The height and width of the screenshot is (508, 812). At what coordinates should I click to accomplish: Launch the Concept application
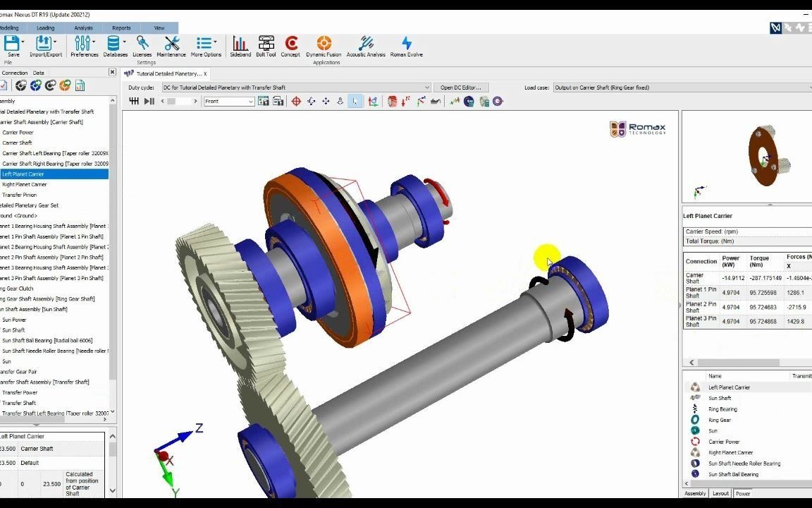click(x=290, y=46)
